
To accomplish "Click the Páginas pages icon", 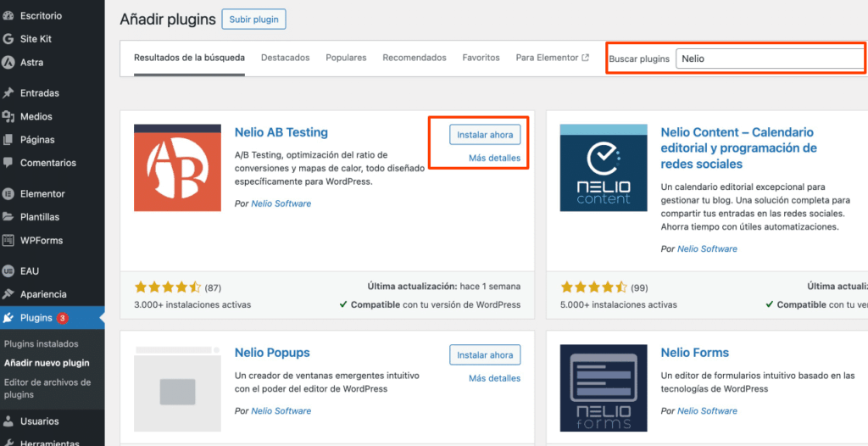I will point(8,140).
